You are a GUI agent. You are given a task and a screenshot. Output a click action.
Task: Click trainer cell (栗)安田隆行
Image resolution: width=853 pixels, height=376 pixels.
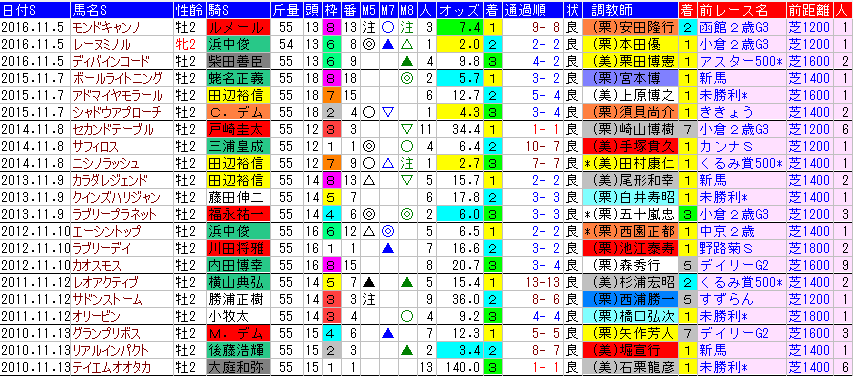[630, 27]
